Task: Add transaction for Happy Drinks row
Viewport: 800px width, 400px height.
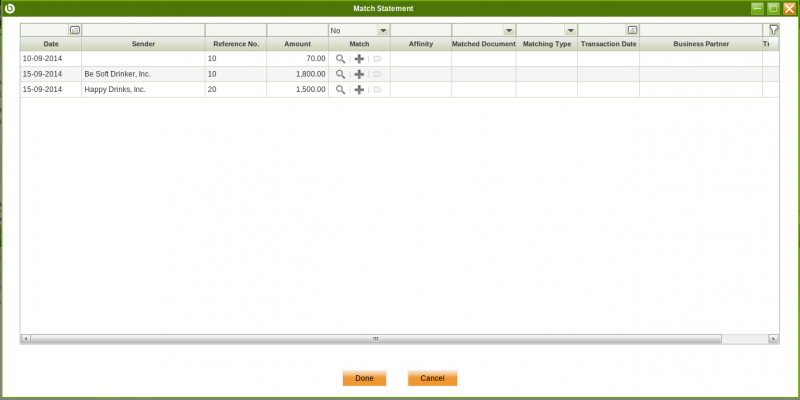Action: [x=359, y=89]
